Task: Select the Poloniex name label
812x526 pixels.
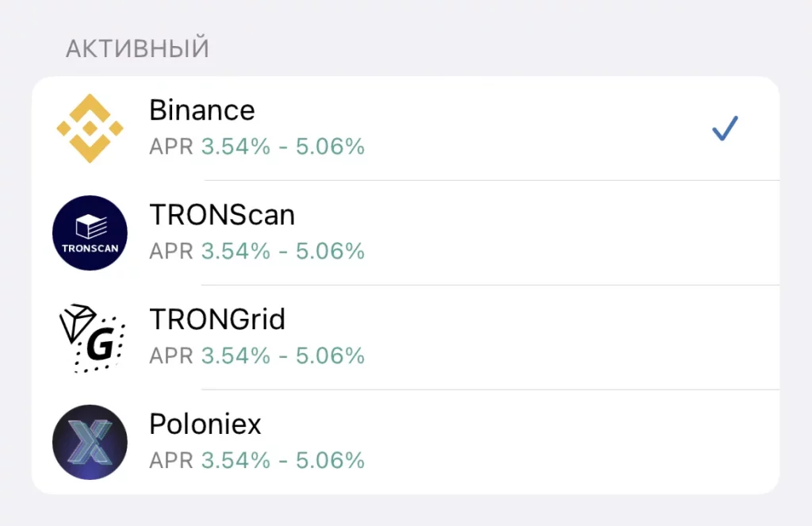Action: click(x=205, y=424)
